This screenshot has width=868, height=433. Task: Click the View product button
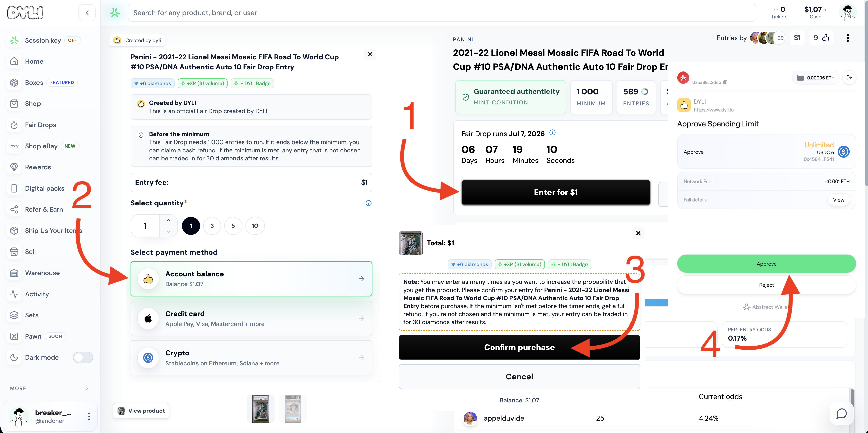coord(141,411)
